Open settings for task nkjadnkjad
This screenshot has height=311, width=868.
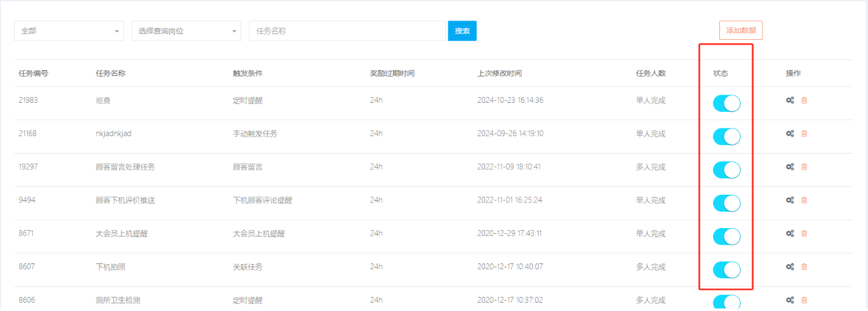[790, 134]
